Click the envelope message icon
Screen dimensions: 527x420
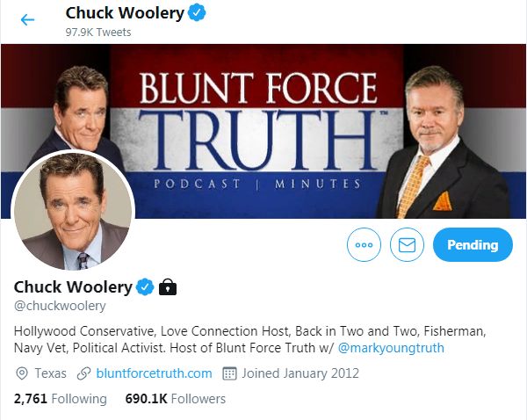click(x=407, y=244)
